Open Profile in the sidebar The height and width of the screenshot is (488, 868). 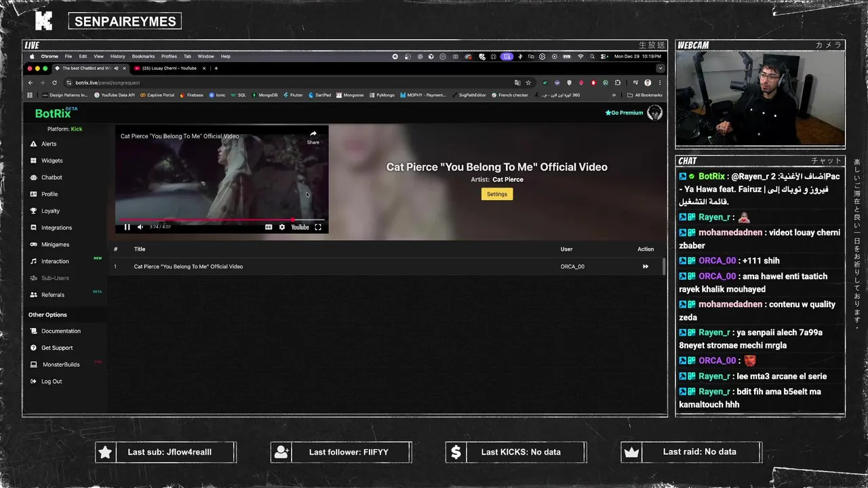point(50,194)
